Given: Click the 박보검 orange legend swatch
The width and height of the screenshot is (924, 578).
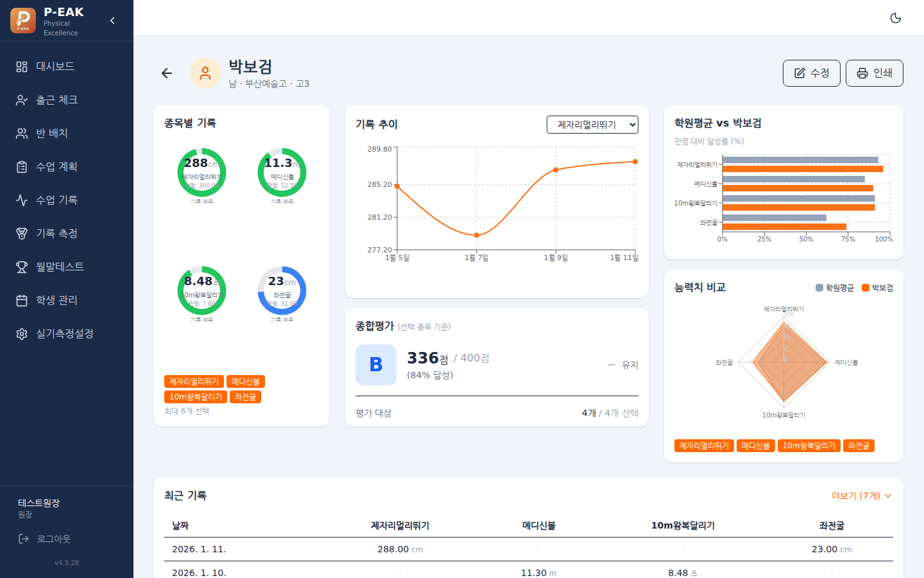Looking at the screenshot, I should (866, 288).
